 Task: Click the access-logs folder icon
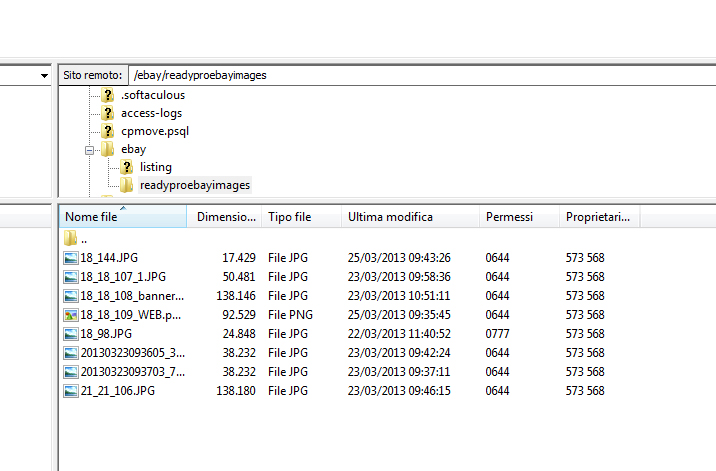click(108, 113)
